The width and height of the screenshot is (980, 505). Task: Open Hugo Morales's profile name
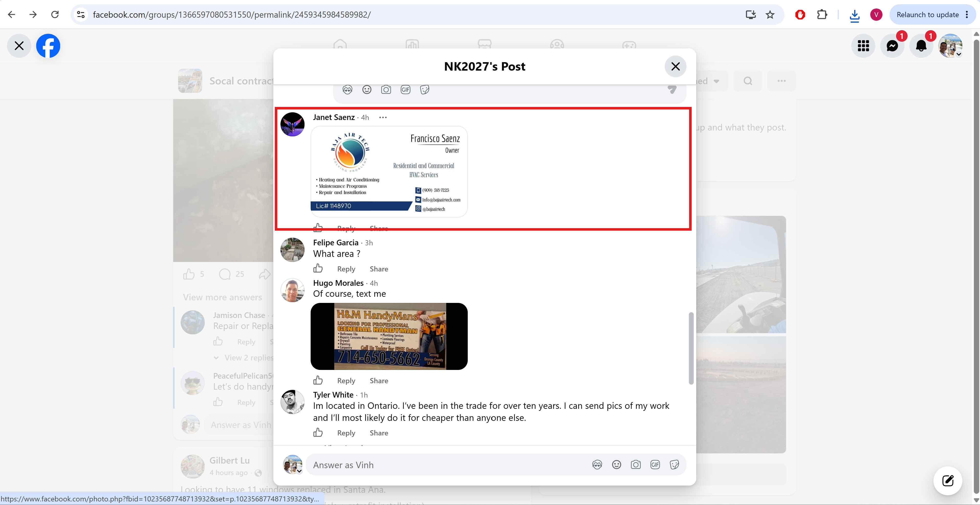[x=338, y=283]
